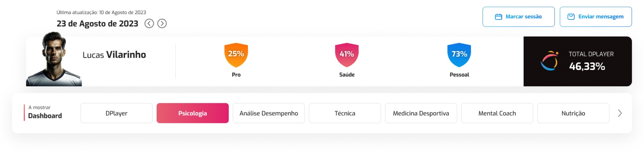Click the DPlayer swirl logo icon
Viewport: 644px width, 163px height.
(549, 61)
